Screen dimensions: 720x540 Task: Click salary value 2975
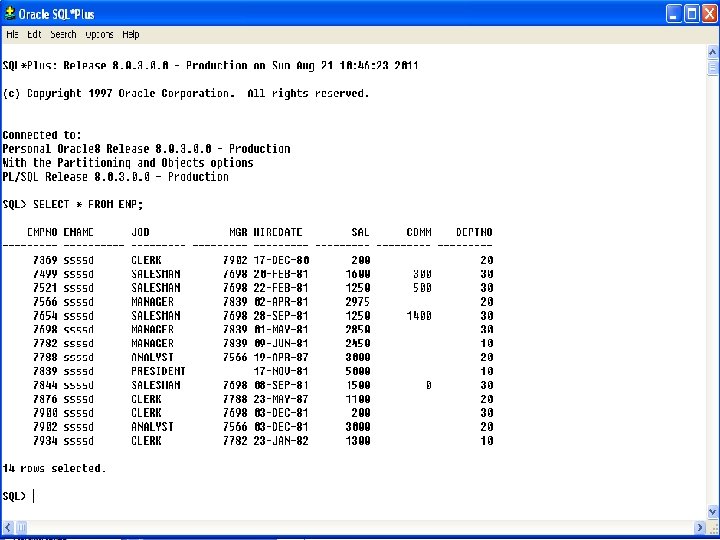pyautogui.click(x=358, y=302)
